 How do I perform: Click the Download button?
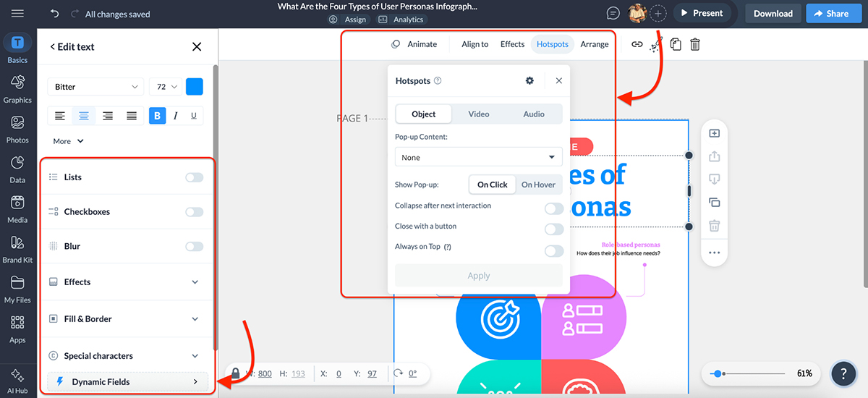773,13
